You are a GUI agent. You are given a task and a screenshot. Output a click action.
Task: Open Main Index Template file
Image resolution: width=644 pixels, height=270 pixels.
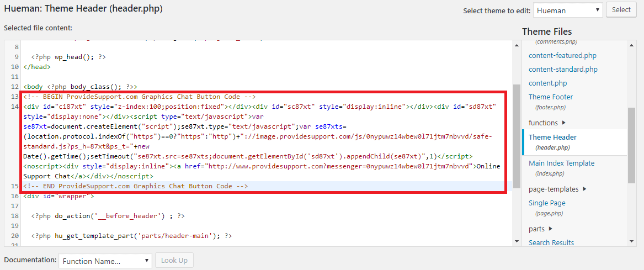[561, 163]
